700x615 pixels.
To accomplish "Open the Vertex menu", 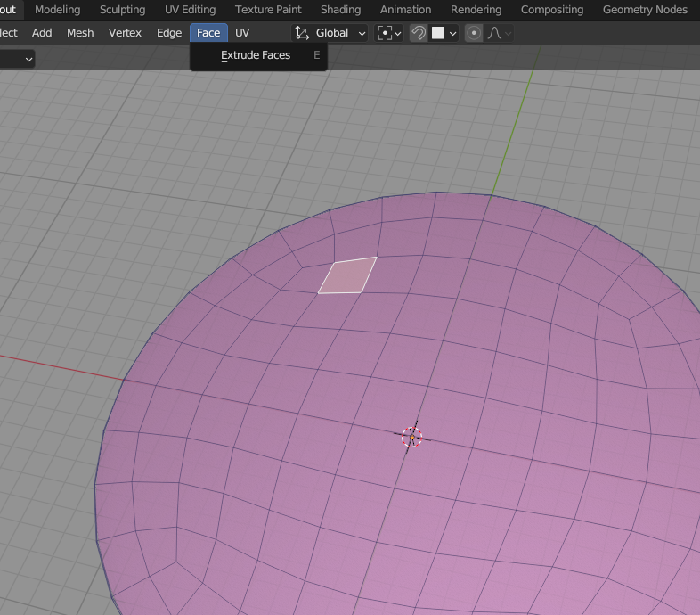I will click(x=125, y=33).
